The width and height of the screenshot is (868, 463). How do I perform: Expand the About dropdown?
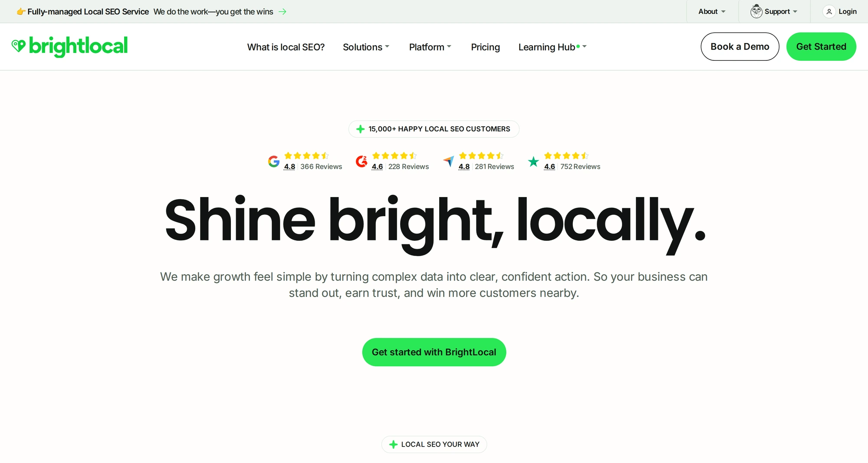click(x=712, y=12)
